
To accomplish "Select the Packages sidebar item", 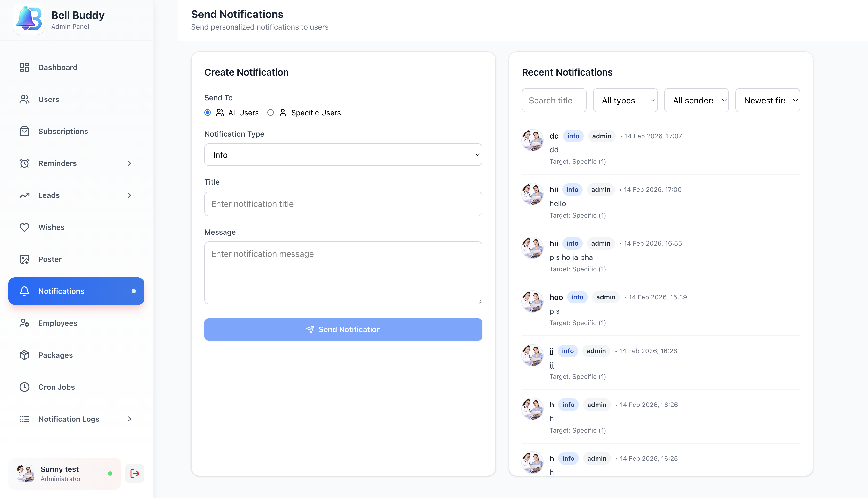I will click(x=55, y=355).
